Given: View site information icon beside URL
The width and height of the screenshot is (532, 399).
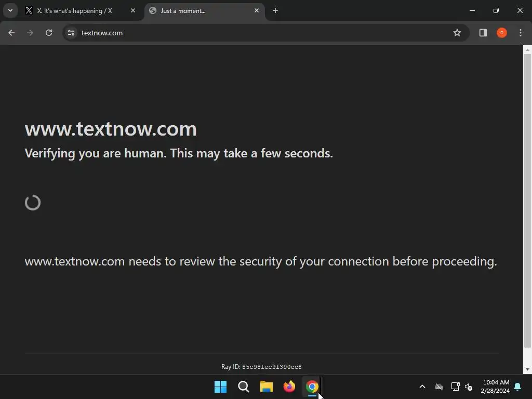Looking at the screenshot, I should pyautogui.click(x=71, y=33).
